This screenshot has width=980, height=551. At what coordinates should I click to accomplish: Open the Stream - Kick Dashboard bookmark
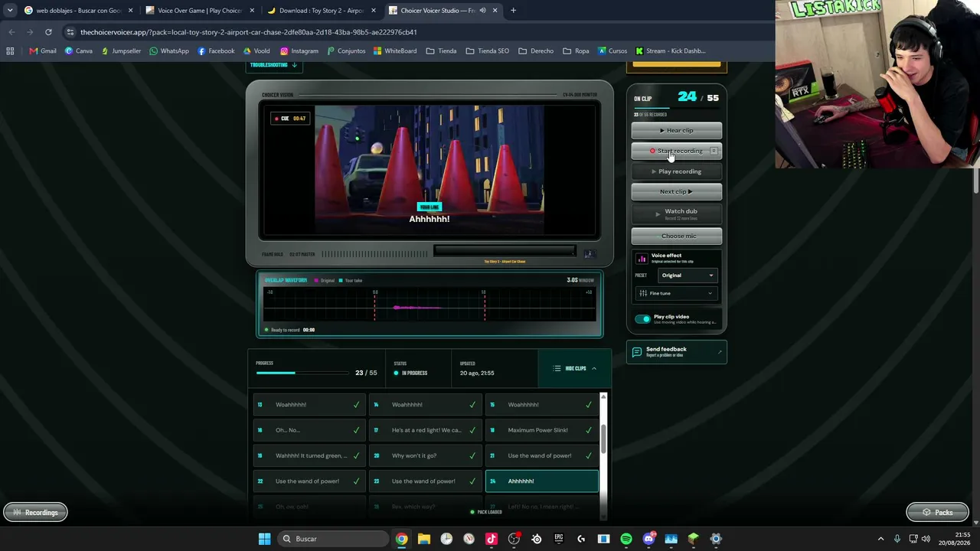[x=670, y=51]
